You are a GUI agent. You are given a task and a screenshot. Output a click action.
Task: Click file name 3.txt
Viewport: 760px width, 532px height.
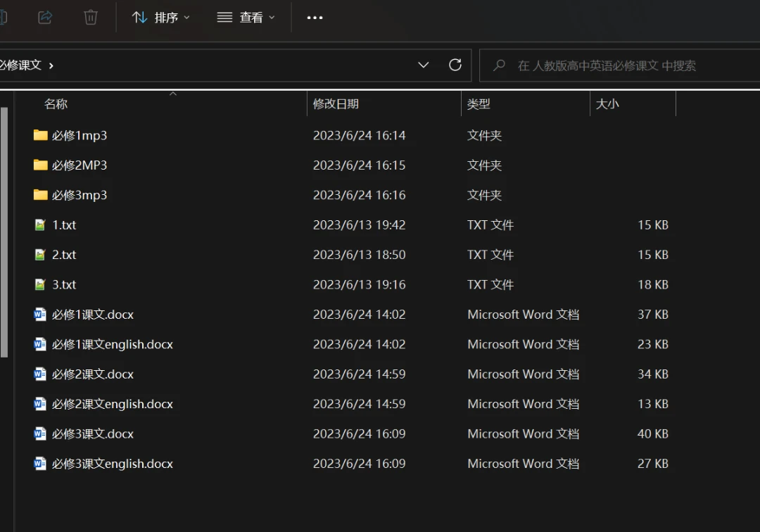(64, 284)
